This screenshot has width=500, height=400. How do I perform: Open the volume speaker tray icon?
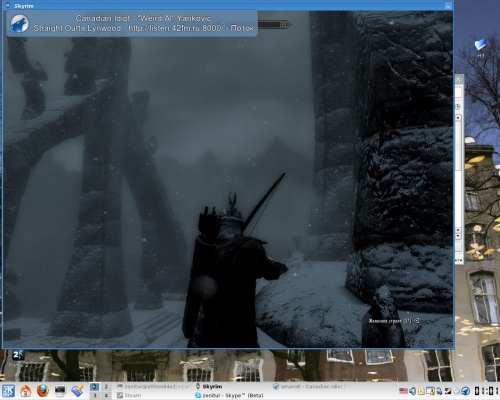tap(413, 391)
